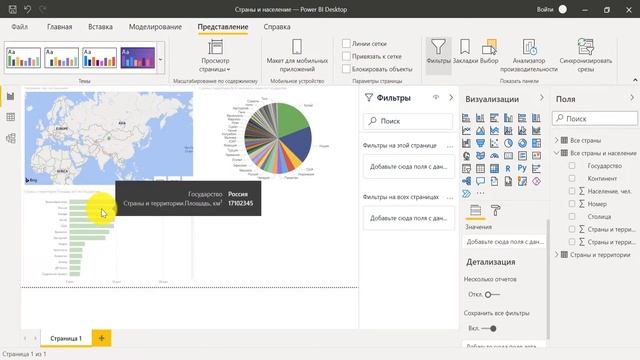
Task: Go to the Моделирование ribbon tab
Action: tap(155, 27)
